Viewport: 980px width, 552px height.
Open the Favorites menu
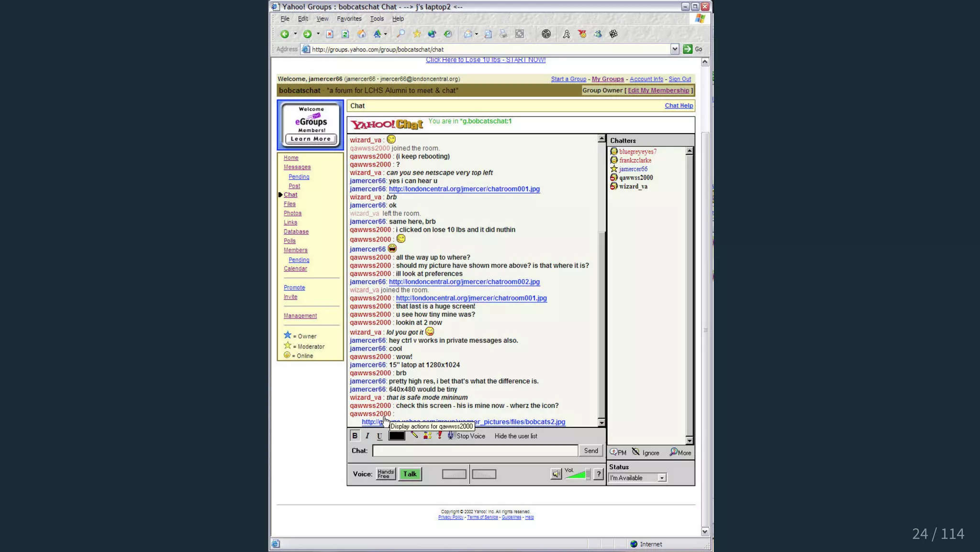(x=349, y=19)
